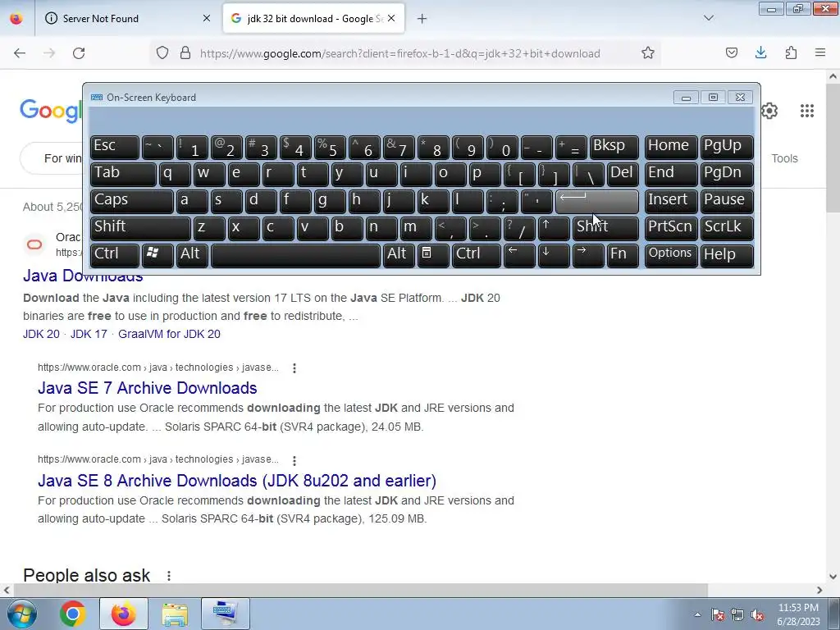Open the JDK 20 sitelink

[x=41, y=334]
